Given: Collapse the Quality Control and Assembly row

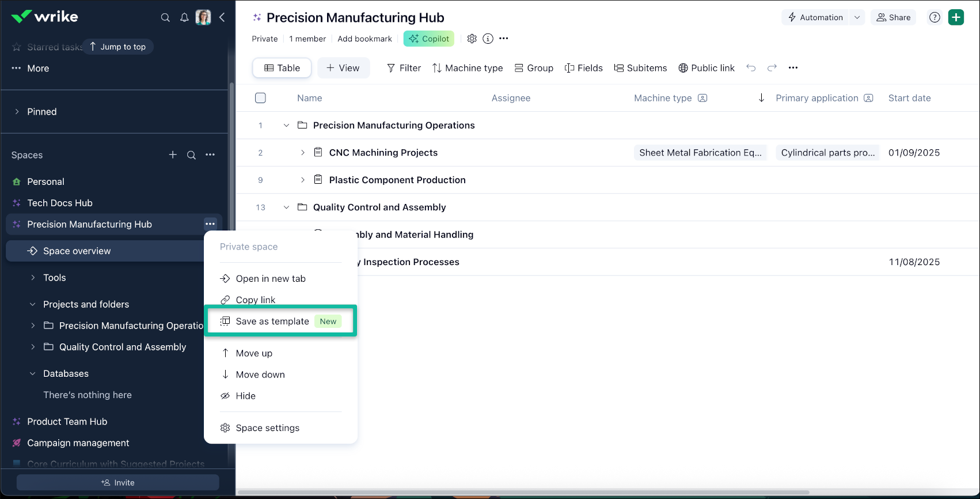Looking at the screenshot, I should click(286, 207).
